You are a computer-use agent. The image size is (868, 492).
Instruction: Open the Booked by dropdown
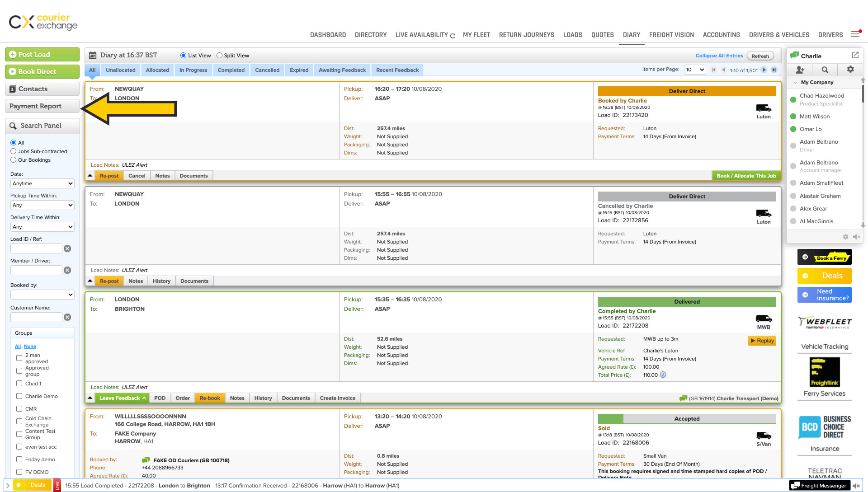pos(42,295)
